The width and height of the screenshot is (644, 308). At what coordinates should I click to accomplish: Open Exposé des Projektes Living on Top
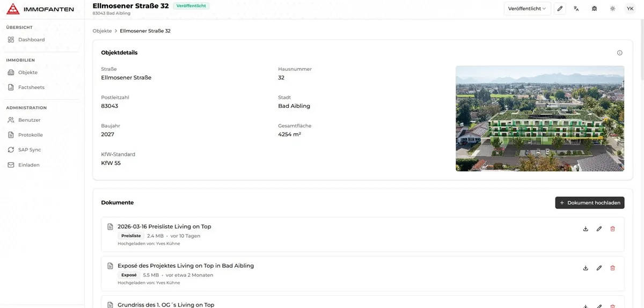point(186,266)
